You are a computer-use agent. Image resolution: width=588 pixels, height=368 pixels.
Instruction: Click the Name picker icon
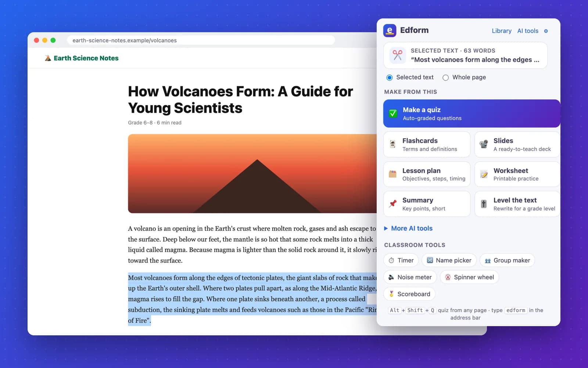430,260
